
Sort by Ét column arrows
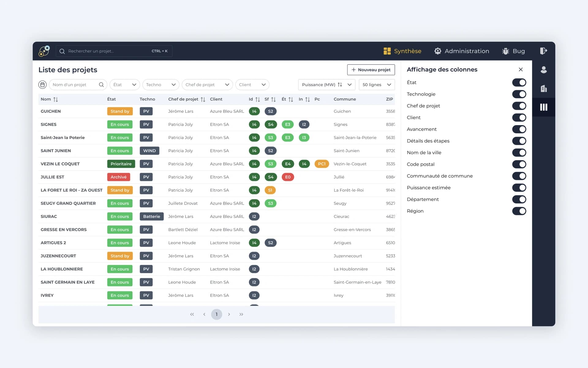(x=291, y=99)
